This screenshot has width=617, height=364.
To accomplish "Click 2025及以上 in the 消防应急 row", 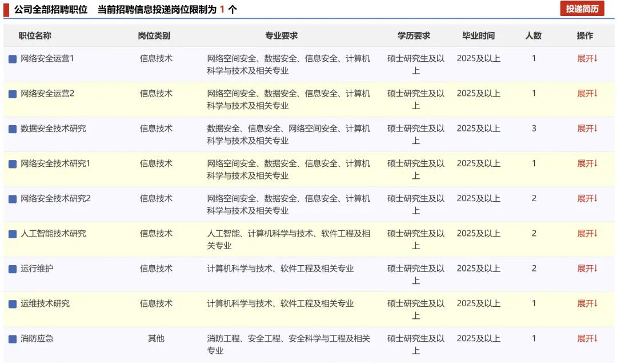I will click(x=479, y=338).
